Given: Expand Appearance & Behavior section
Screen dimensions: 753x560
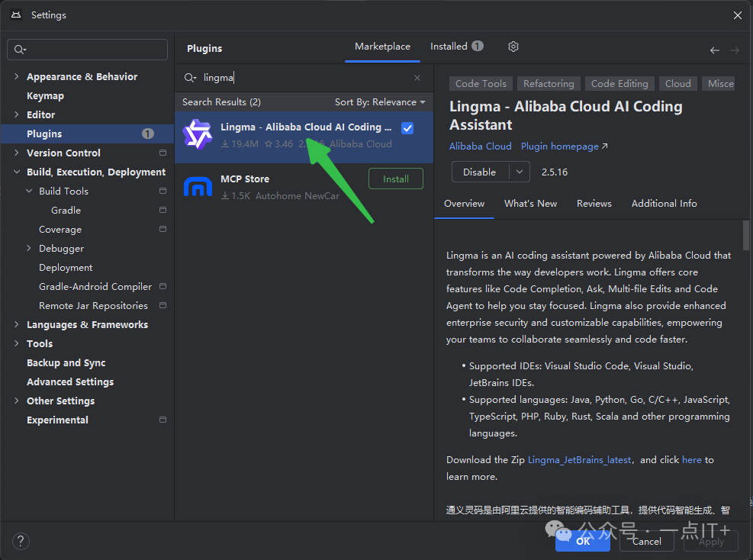Looking at the screenshot, I should click(17, 76).
